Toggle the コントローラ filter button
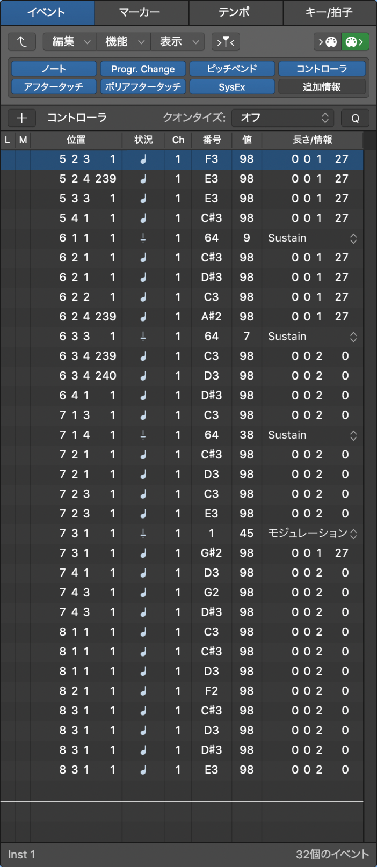The height and width of the screenshot is (868, 377). (322, 69)
